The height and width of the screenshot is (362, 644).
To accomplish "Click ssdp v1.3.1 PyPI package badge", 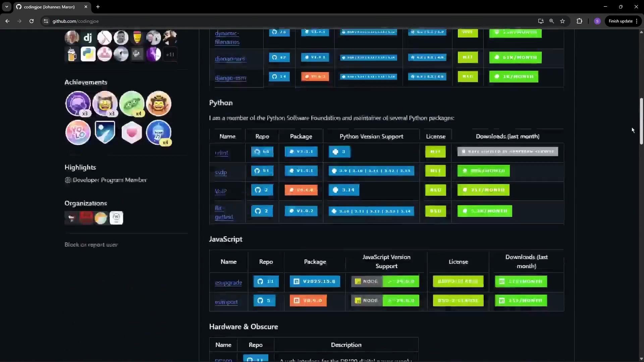I will pos(301,171).
